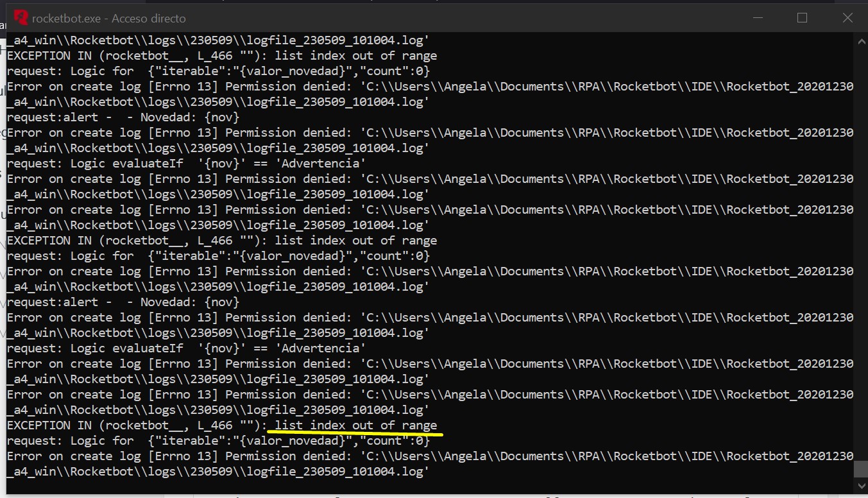The width and height of the screenshot is (868, 498).
Task: Click the window title 'rocketbot.exe - Acceso directo'
Action: tap(109, 19)
